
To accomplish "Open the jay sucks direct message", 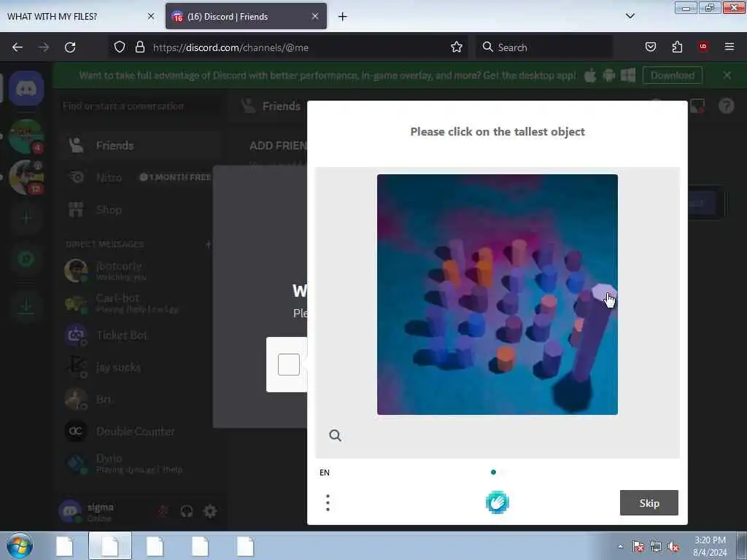I will pyautogui.click(x=139, y=367).
